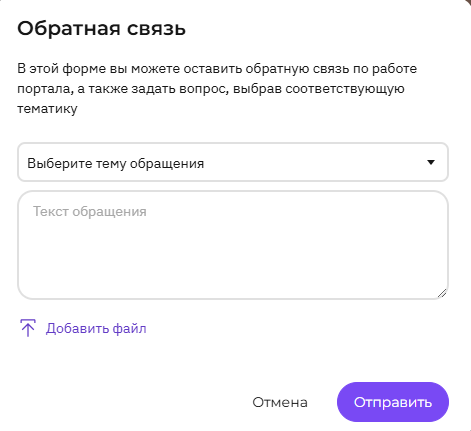Click the purple file attach icon

coord(28,328)
